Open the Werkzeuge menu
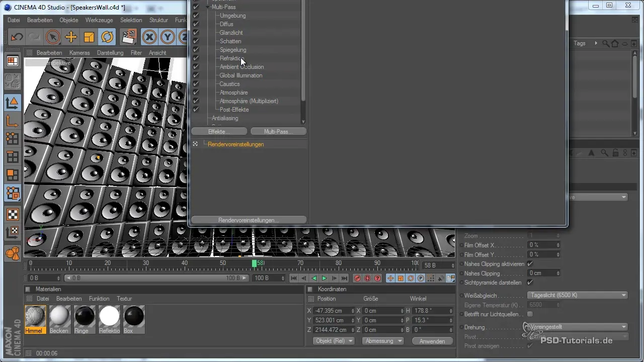644x362 pixels. point(99,20)
